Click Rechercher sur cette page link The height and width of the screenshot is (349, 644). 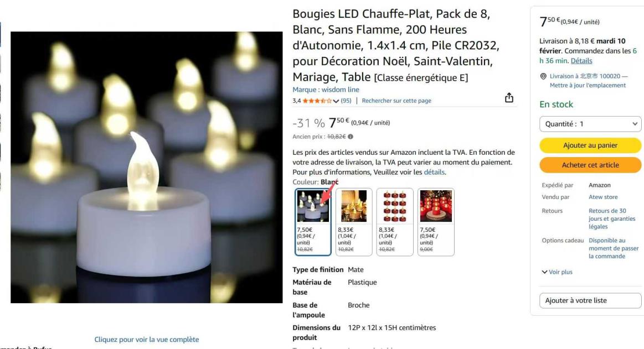click(x=396, y=101)
